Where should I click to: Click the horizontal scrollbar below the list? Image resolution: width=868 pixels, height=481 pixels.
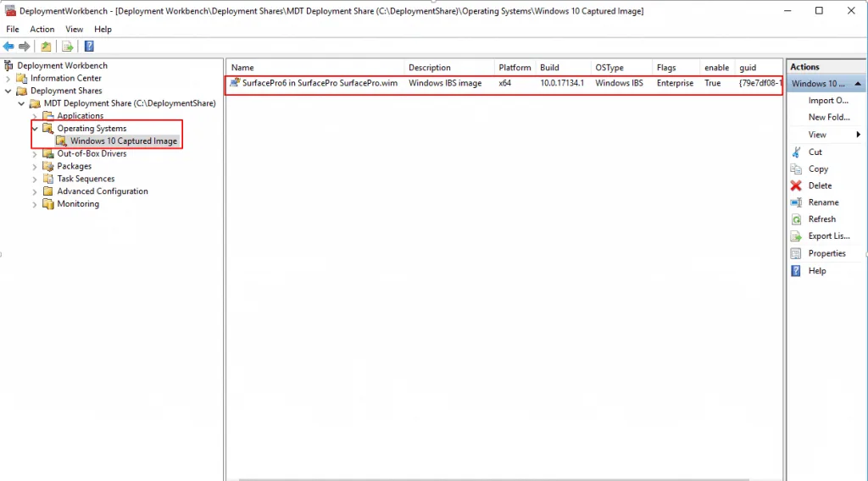(492, 478)
